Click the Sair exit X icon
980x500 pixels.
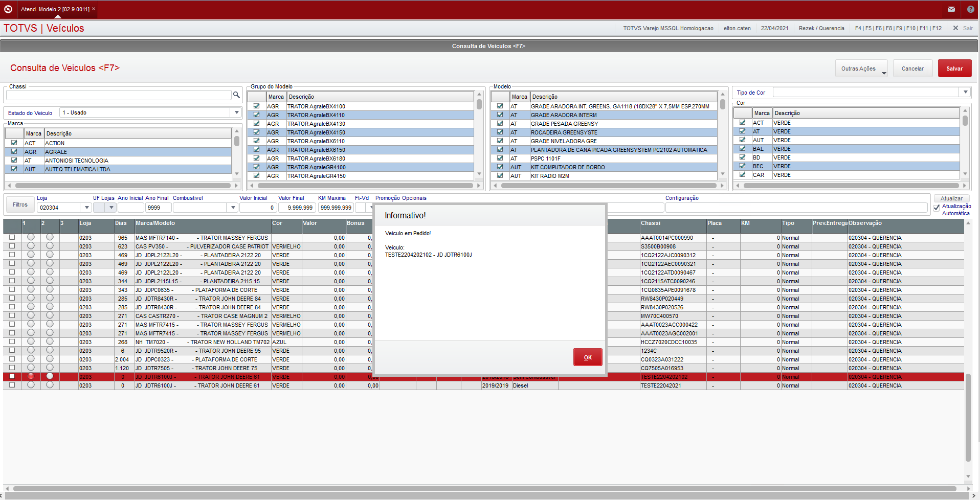(x=955, y=28)
